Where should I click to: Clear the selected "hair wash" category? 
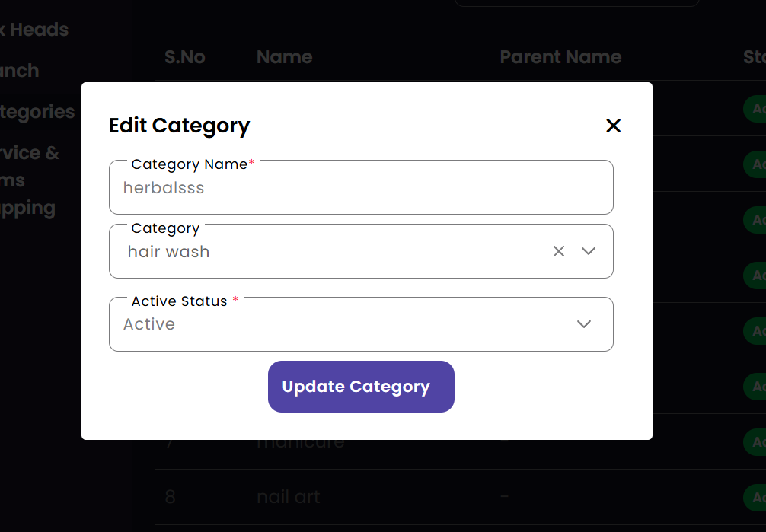click(559, 251)
